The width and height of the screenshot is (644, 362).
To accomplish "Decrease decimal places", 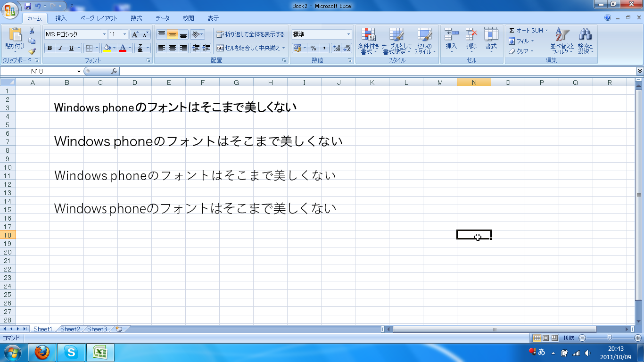I will [x=347, y=48].
